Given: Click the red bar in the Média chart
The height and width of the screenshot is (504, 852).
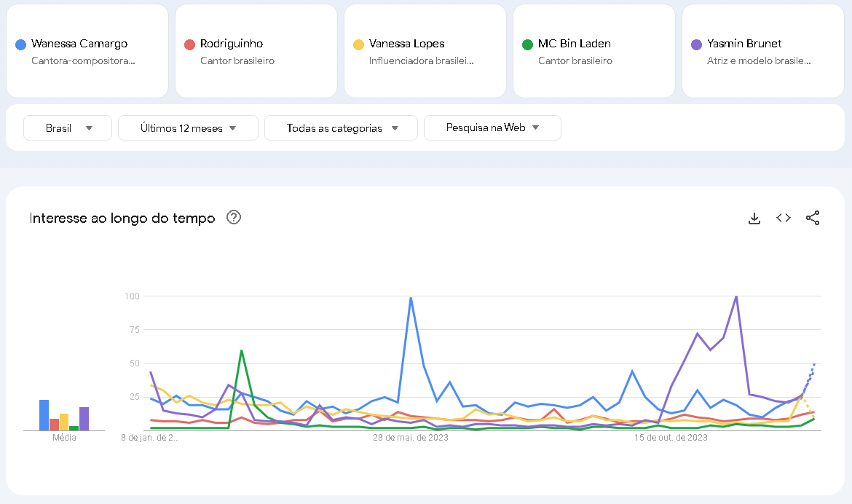Looking at the screenshot, I should point(55,425).
